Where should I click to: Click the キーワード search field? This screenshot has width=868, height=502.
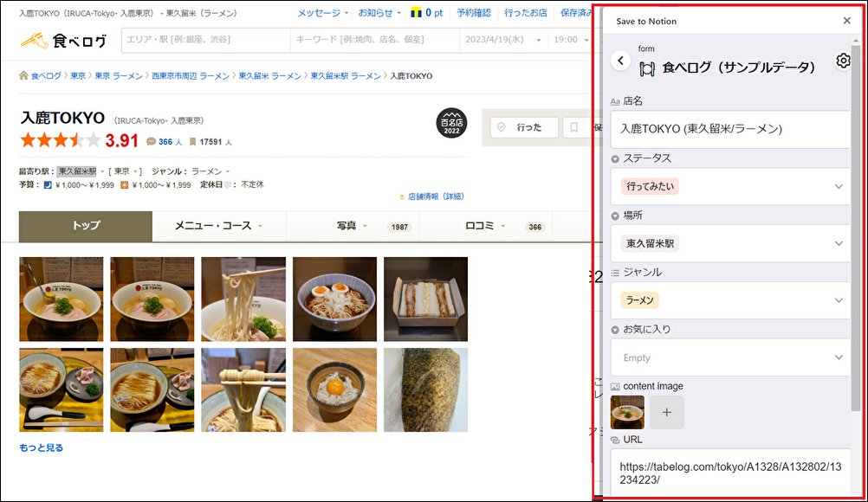[x=375, y=40]
